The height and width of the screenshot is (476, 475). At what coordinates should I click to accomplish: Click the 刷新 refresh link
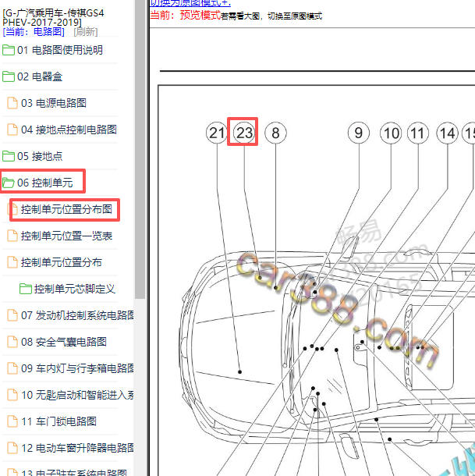[86, 31]
